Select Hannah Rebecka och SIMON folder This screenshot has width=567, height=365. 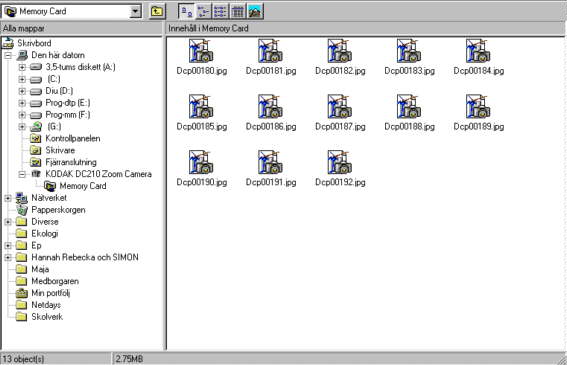85,257
